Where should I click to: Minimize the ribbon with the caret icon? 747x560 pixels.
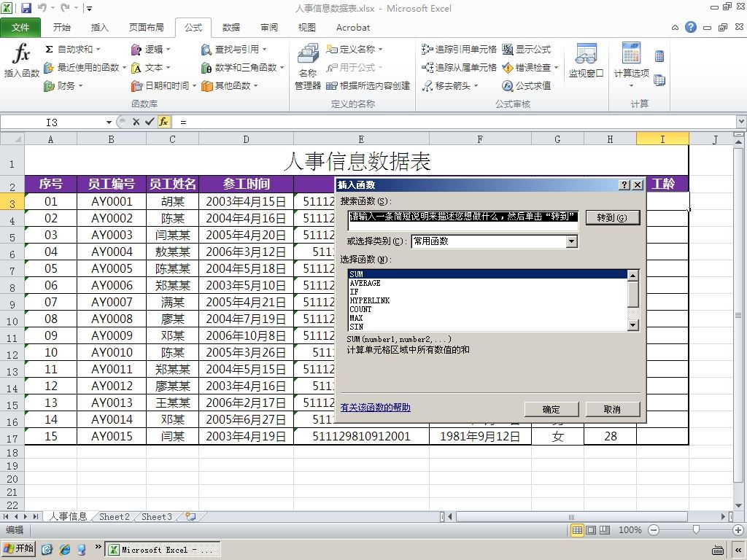point(675,28)
